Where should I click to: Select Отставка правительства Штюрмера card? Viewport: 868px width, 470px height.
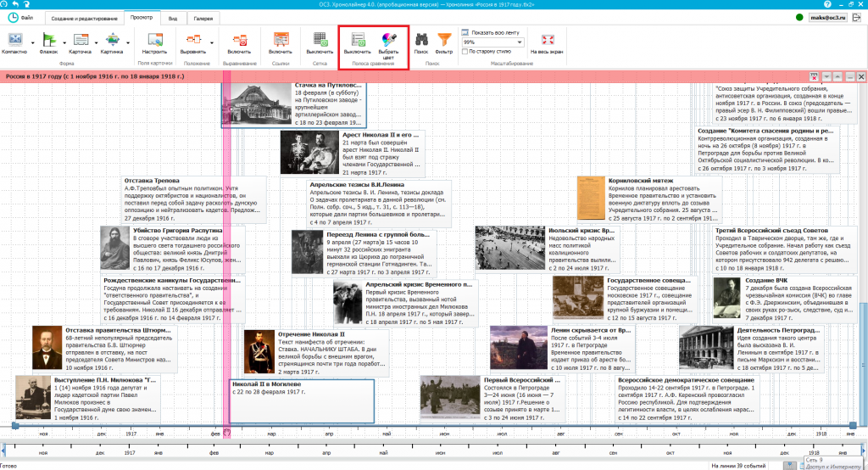click(104, 350)
